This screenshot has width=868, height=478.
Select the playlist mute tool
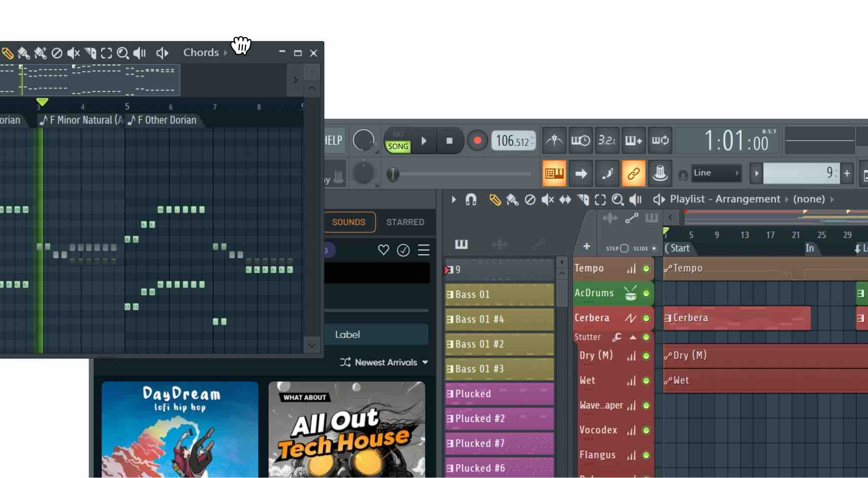click(547, 200)
